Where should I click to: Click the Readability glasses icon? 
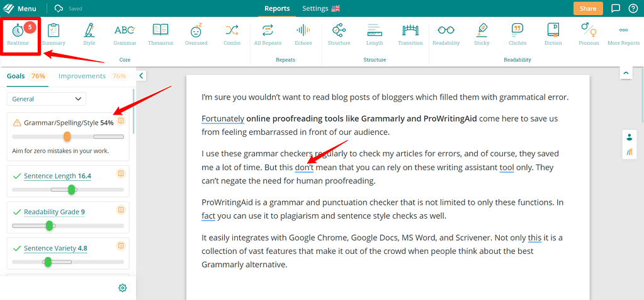tap(446, 34)
